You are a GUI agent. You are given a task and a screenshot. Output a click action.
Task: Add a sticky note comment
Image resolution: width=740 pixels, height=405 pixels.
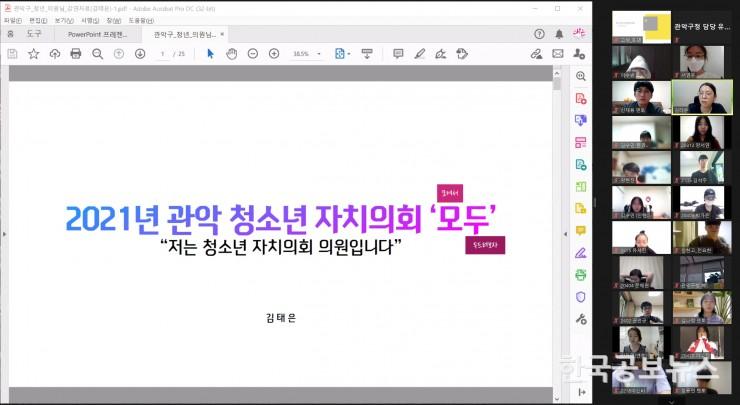click(398, 54)
